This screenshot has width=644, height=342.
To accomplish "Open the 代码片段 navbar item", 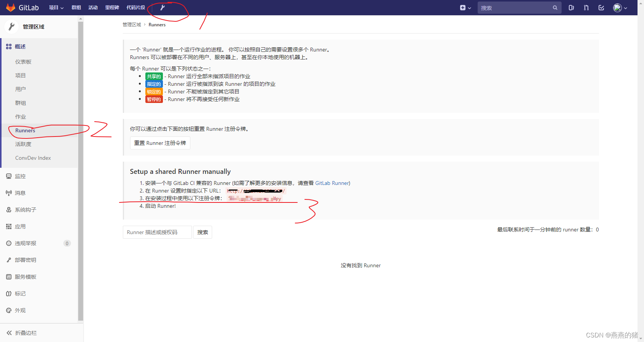I will coord(136,8).
